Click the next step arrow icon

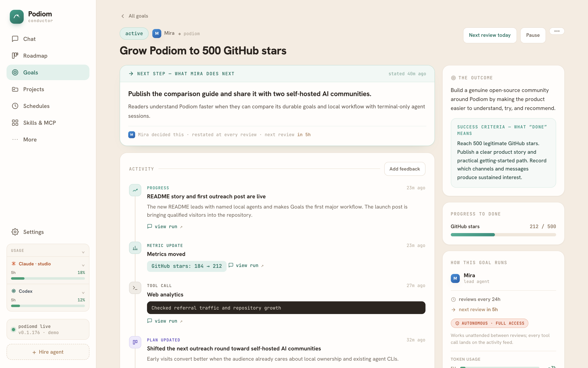point(131,74)
